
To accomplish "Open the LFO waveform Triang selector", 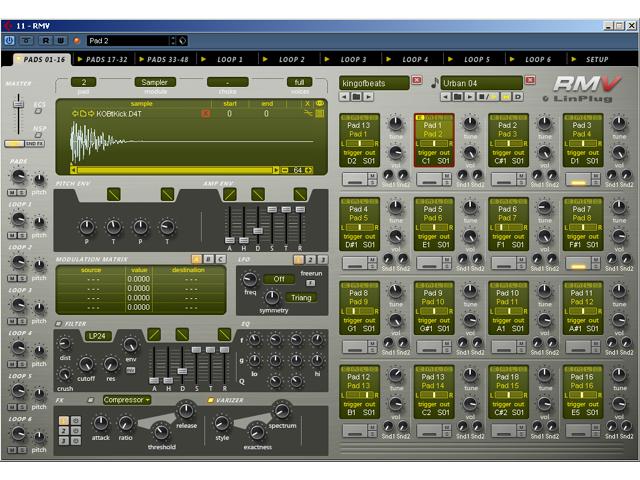I will point(301,298).
